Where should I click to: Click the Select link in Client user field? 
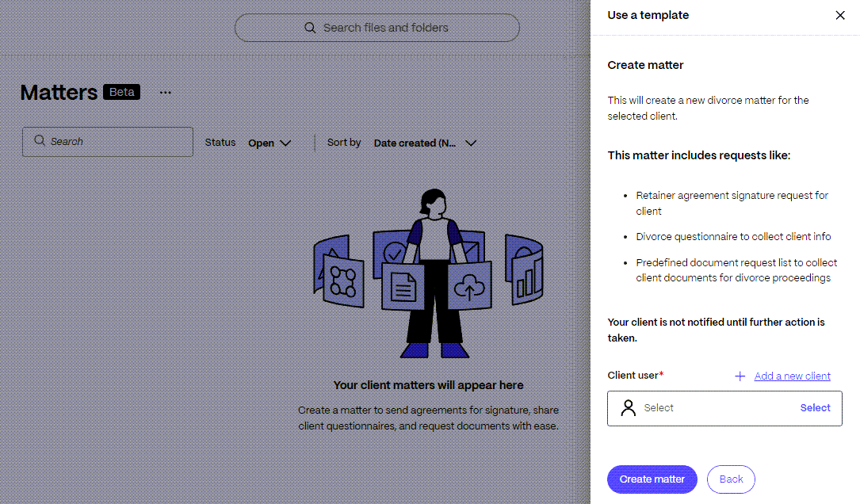[x=815, y=408]
